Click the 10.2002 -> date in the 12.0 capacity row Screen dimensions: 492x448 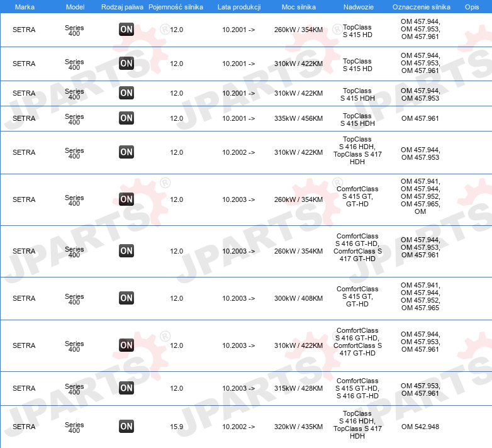click(238, 152)
